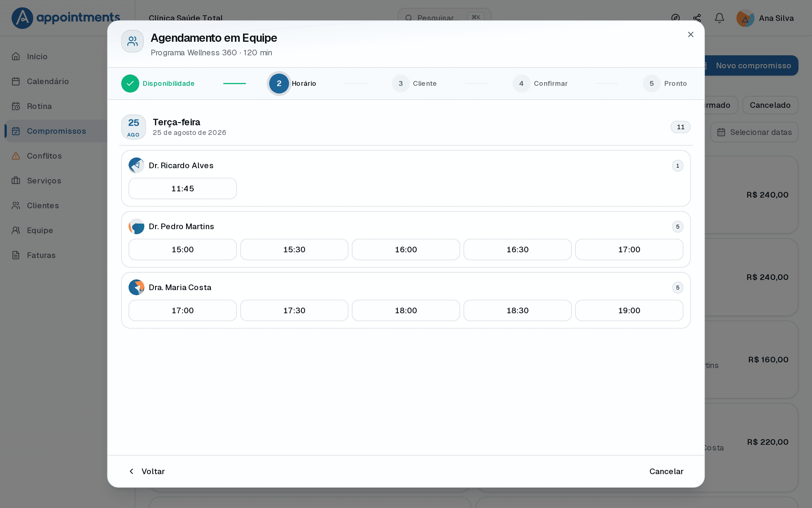
Task: Click the Pesquisar search field
Action: point(444,18)
